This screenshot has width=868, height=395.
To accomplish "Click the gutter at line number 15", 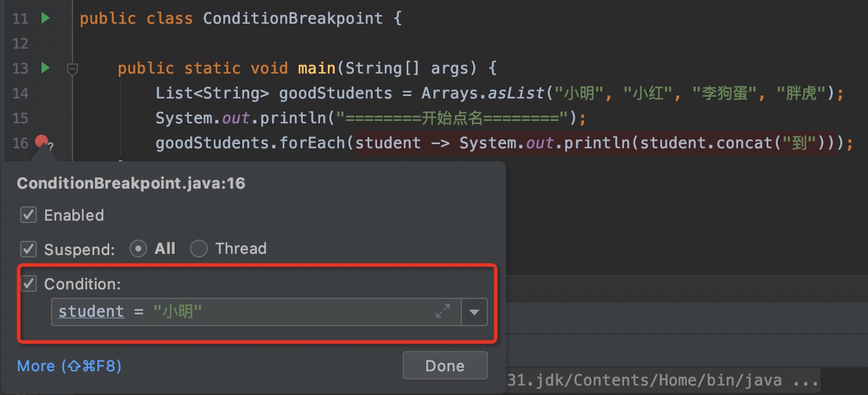I will (20, 118).
